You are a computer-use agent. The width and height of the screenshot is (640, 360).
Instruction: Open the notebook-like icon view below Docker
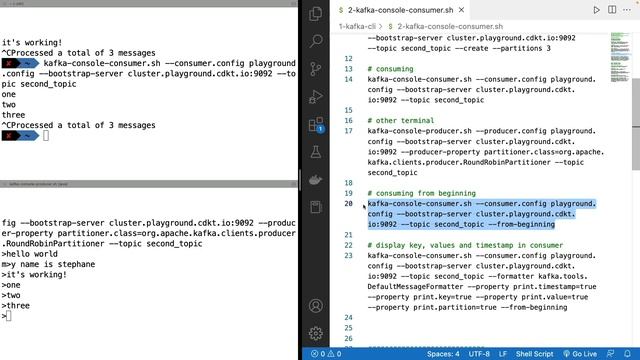coord(316,207)
